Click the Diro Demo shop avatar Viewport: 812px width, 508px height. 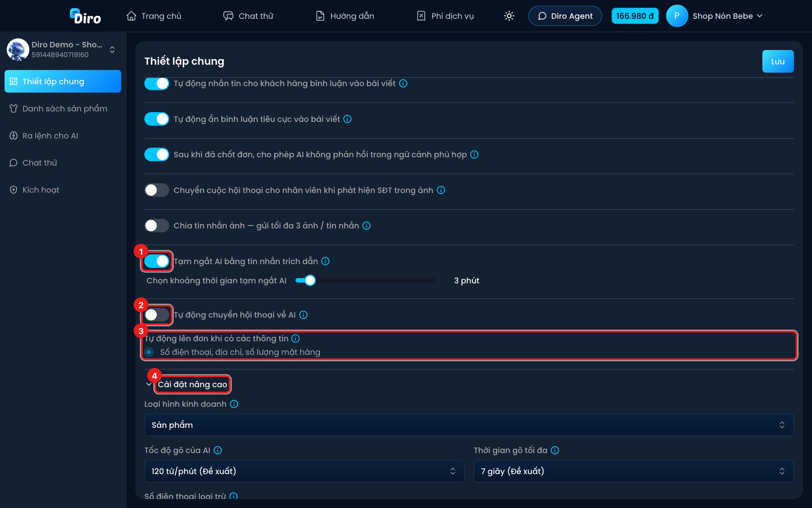[18, 49]
